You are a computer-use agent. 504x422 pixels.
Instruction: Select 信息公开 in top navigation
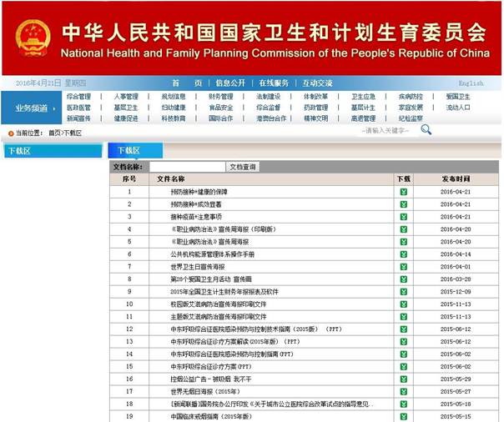click(231, 83)
